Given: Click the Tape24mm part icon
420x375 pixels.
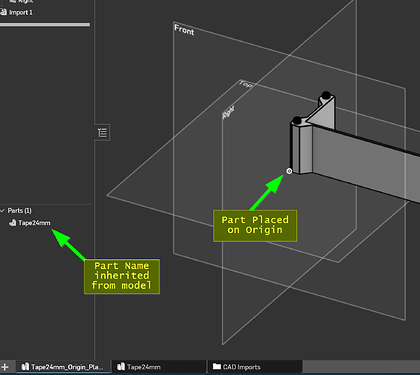Looking at the screenshot, I should tap(13, 223).
